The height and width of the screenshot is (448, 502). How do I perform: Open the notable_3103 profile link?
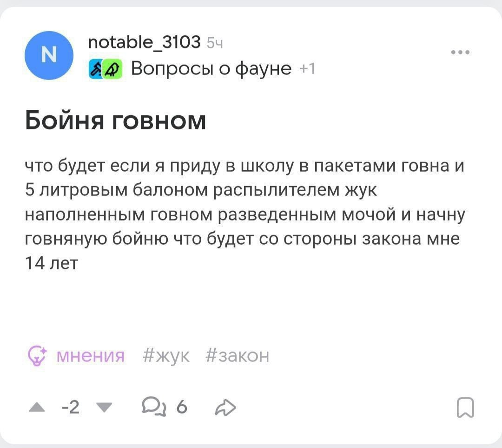(145, 43)
